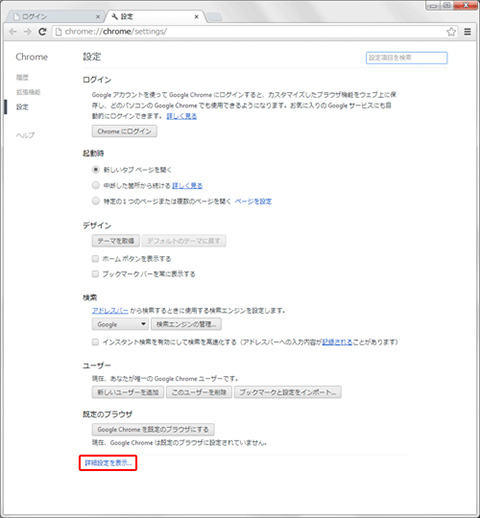Click the テーマを取得 button

116,241
